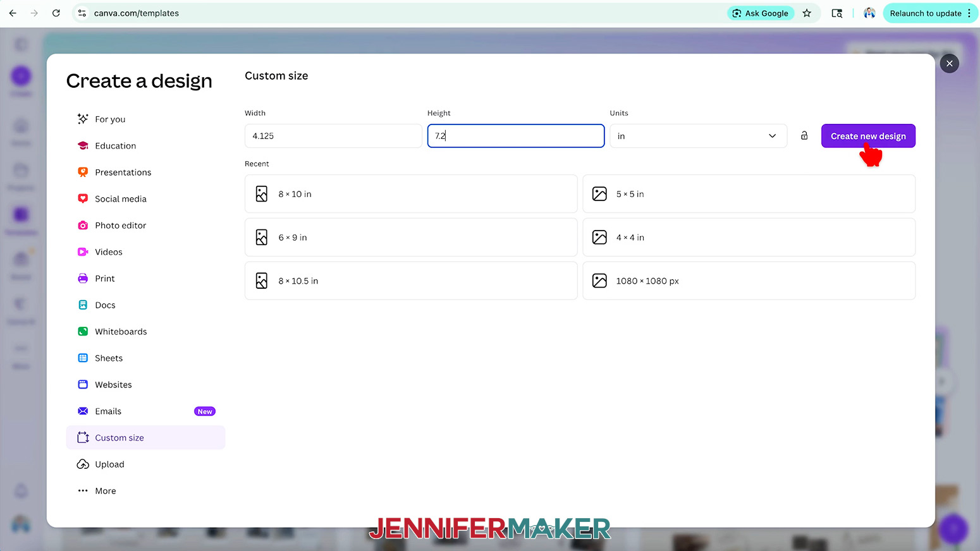Choose the recent 4 × 4 in size
The image size is (980, 551).
(749, 238)
